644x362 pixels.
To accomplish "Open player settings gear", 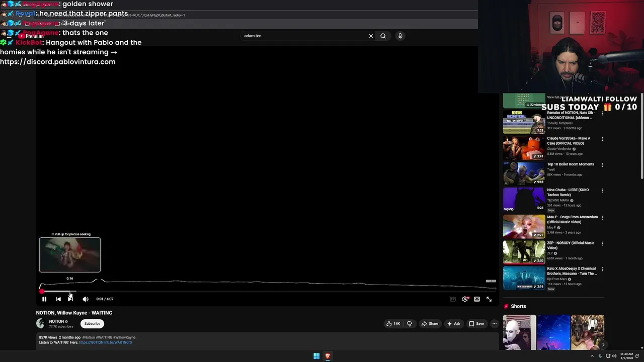I will 465,299.
